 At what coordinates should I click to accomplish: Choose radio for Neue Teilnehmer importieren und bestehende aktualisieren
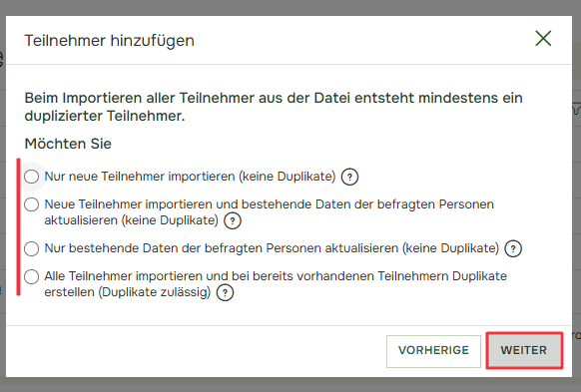pyautogui.click(x=32, y=204)
